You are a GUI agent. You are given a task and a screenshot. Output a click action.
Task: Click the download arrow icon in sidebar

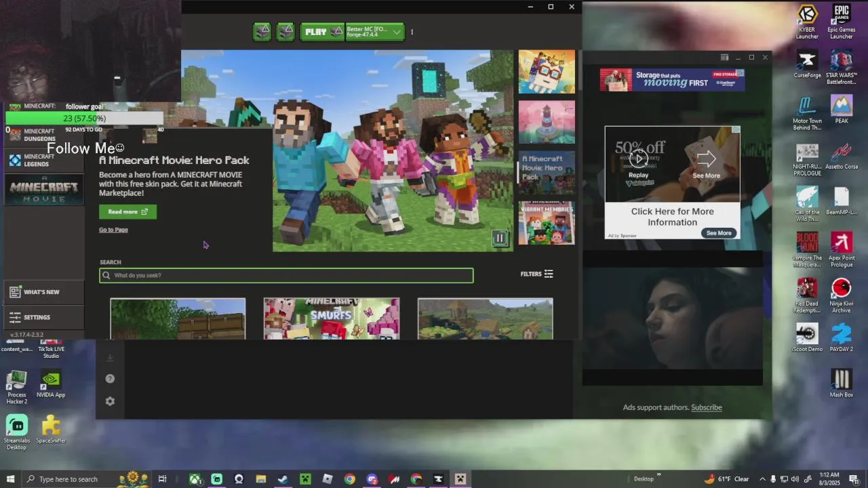click(x=110, y=357)
